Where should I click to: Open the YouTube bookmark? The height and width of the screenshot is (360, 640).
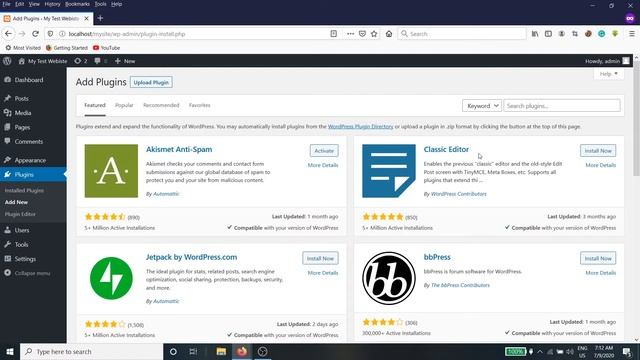coord(107,48)
